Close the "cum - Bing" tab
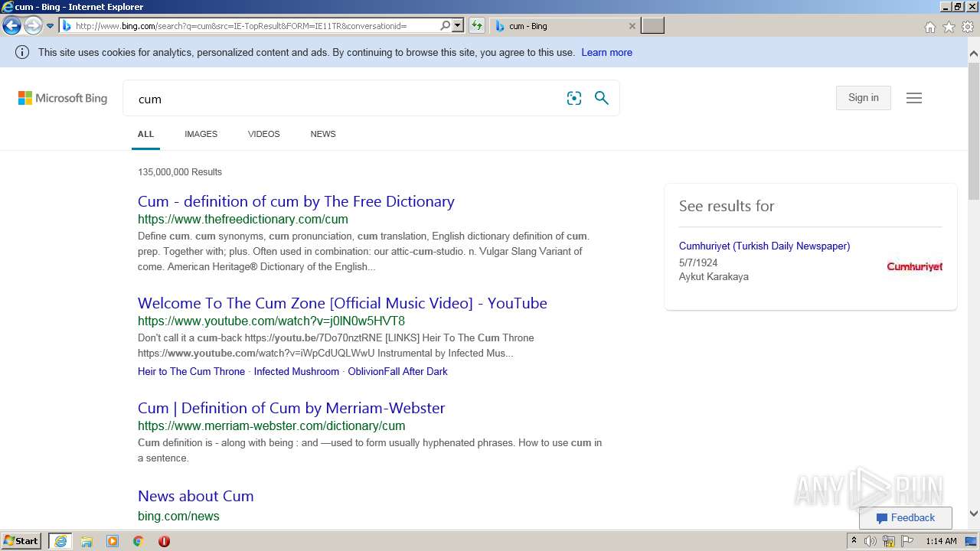Screen dimensions: 980x551 [x=632, y=26]
